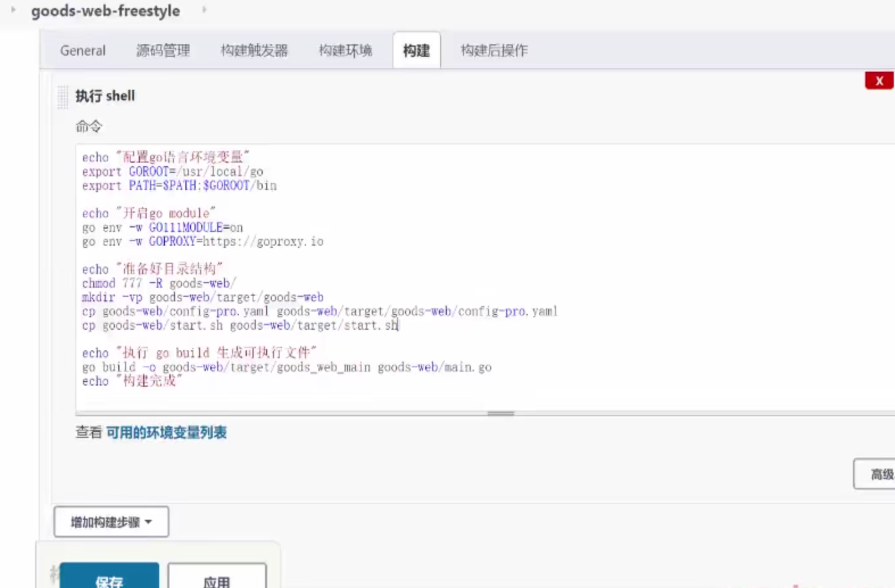Go to 构建后操作 tab

[494, 51]
